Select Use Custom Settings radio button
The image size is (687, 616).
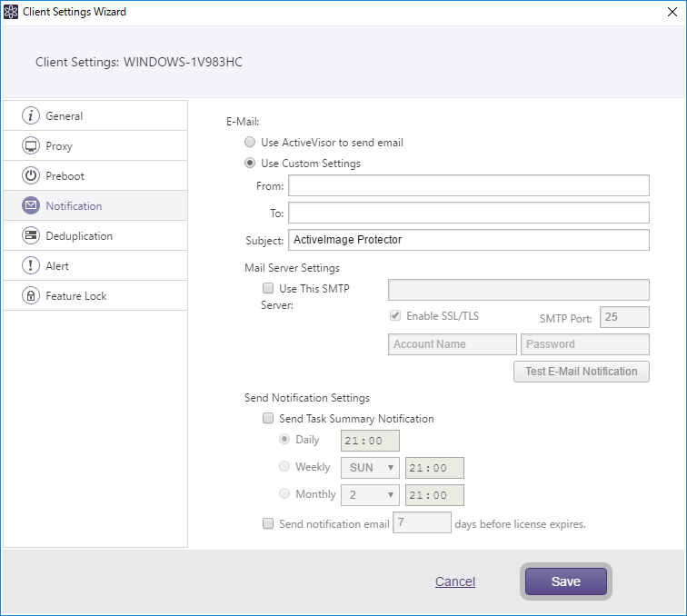click(250, 163)
